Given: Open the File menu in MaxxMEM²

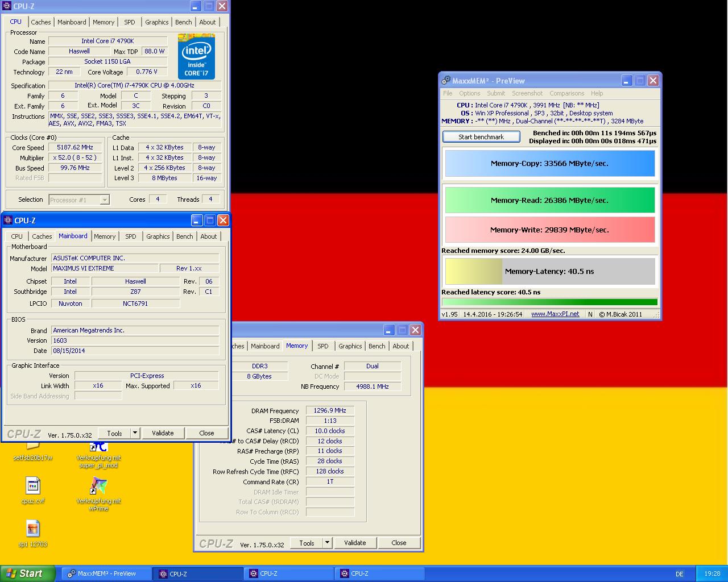Looking at the screenshot, I should click(x=448, y=93).
